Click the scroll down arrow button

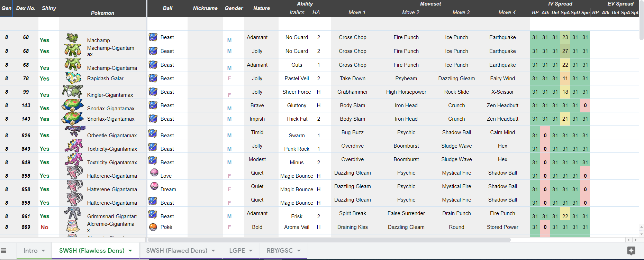click(641, 234)
